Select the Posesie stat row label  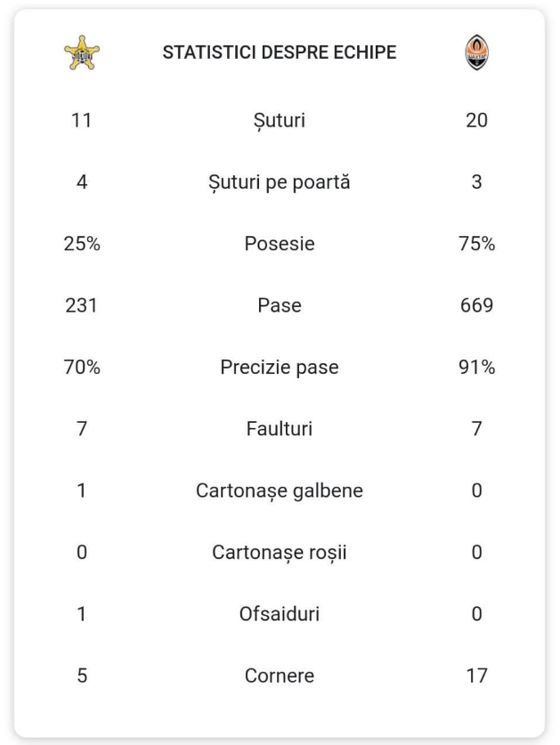[280, 245]
